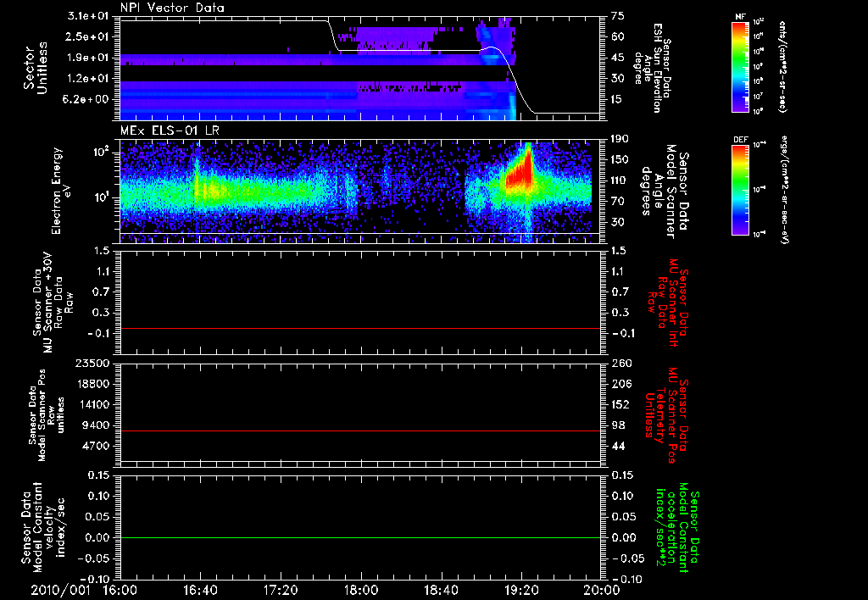Click the 17:20 time axis label
Screen dimensions: 868x600
(x=281, y=590)
